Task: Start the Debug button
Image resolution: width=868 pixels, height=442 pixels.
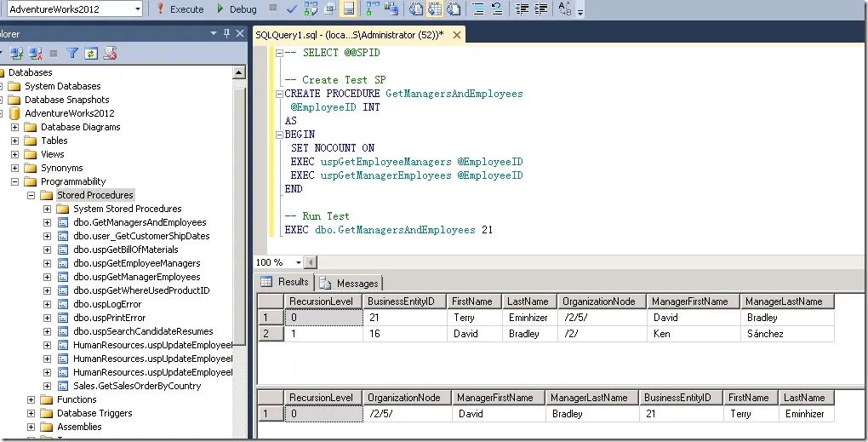Action: pos(237,9)
